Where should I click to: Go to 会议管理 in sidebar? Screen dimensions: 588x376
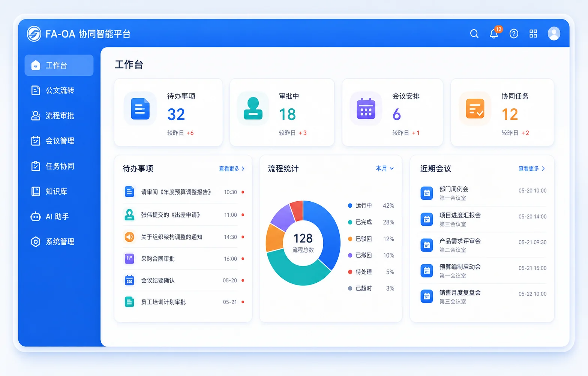point(59,141)
